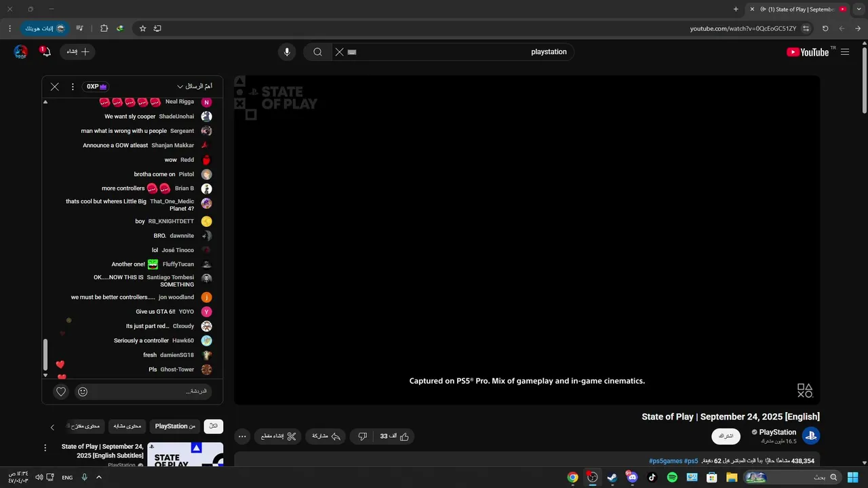Select the State of Play browser tab
The height and width of the screenshot is (488, 868).
click(x=798, y=9)
